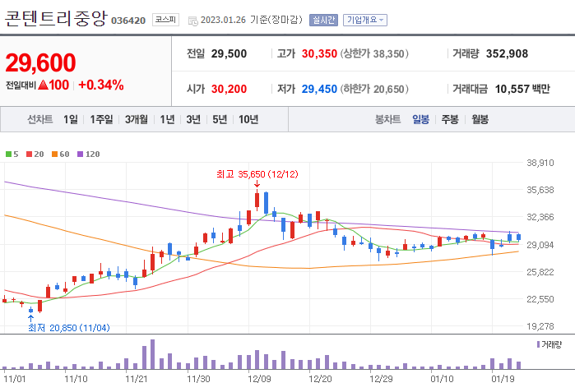Click the orange 60-day moving average swatch
The height and width of the screenshot is (392, 575).
point(54,154)
